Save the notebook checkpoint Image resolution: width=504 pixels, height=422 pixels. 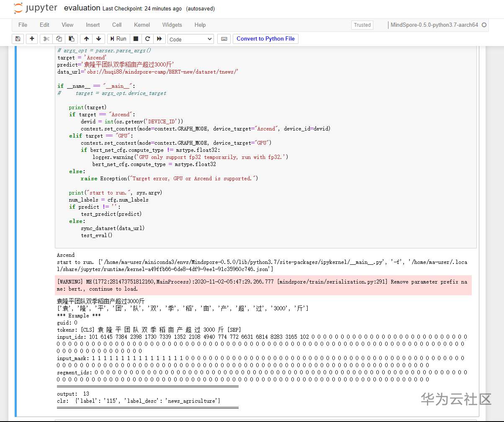pos(17,38)
